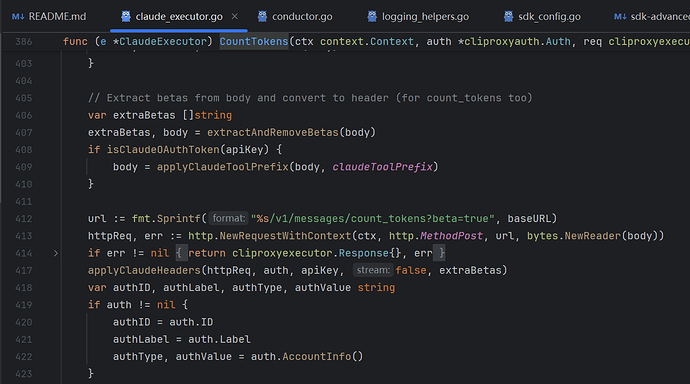This screenshot has height=384, width=690.
Task: Expand the folded block at line 414
Action: [56, 253]
